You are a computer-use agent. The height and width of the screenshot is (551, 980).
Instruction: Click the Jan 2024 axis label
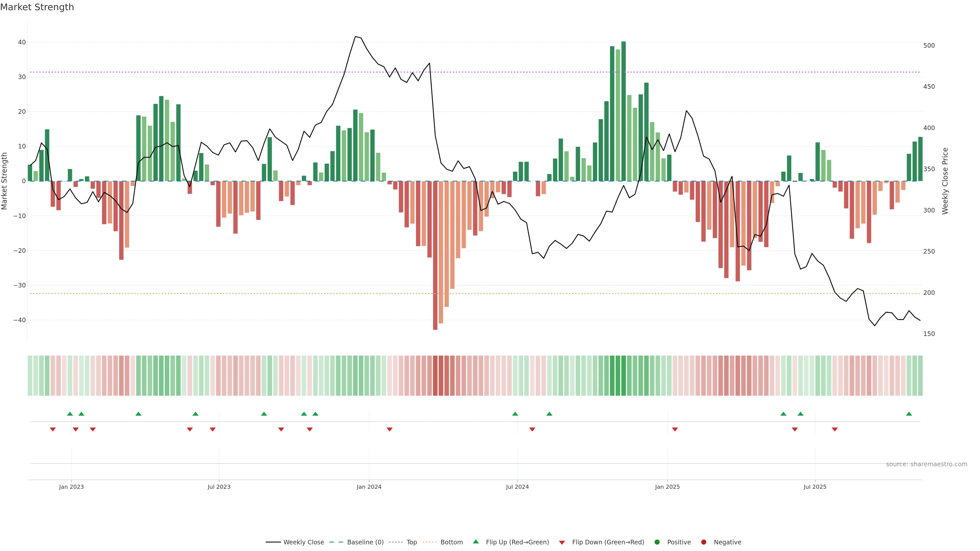click(369, 487)
